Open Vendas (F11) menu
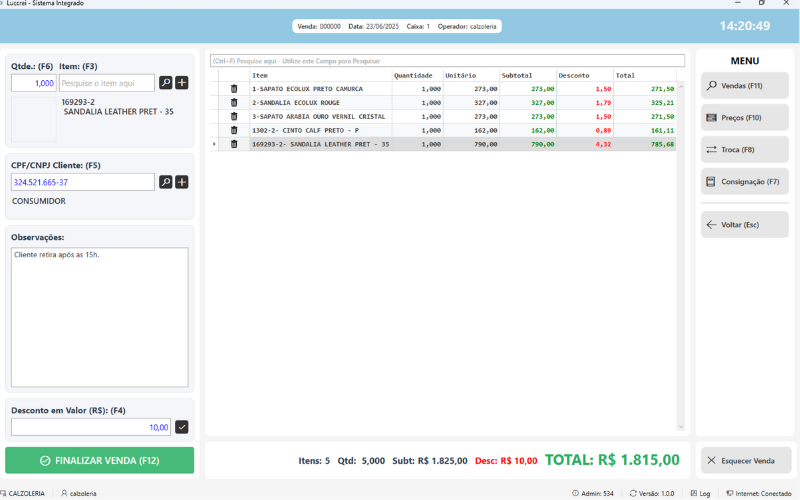 coord(744,86)
